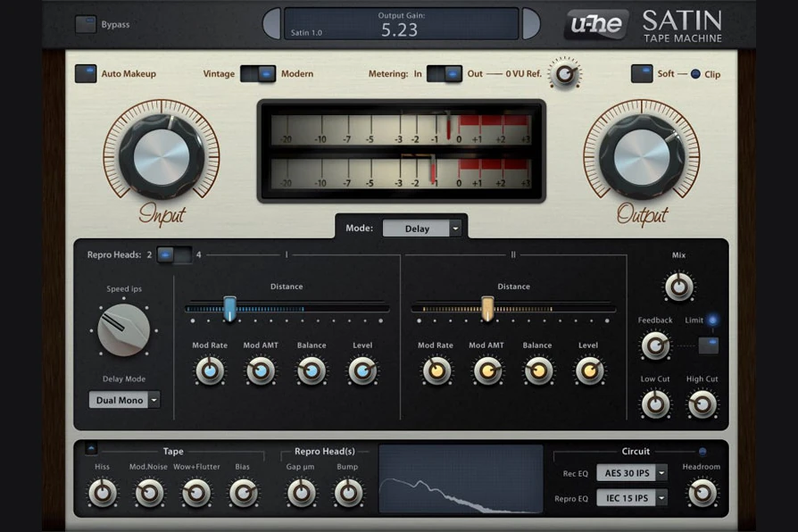Flip the Vintage/Modern switch
Image resolution: width=798 pixels, height=532 pixels.
(x=258, y=74)
